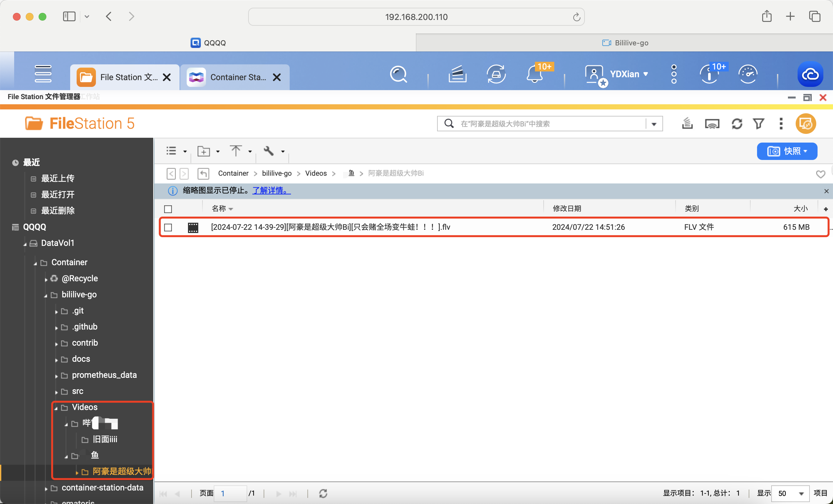Click the 快照 snapshot button
Image resolution: width=833 pixels, height=504 pixels.
click(x=787, y=151)
